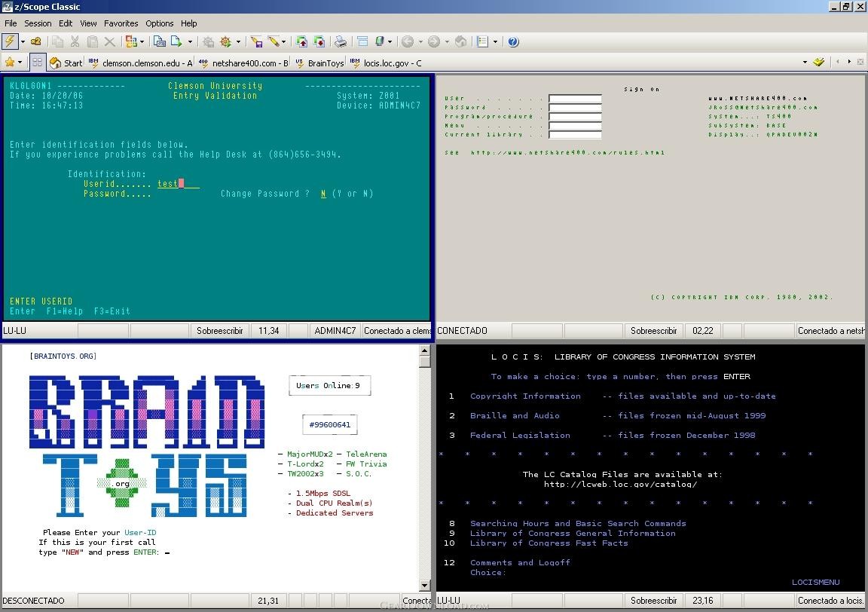Click the Password field in netshare pane
868x612 pixels.
click(x=575, y=108)
